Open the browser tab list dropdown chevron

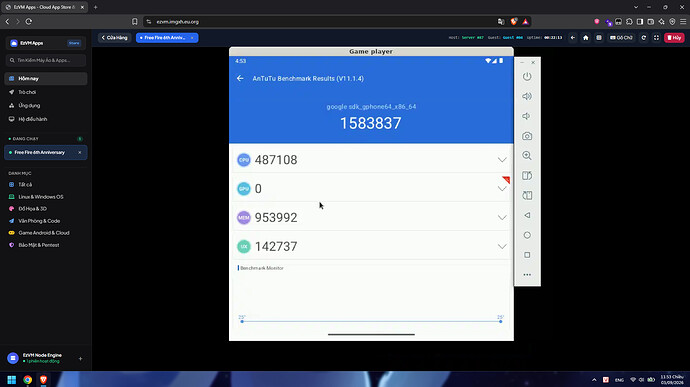tap(636, 7)
